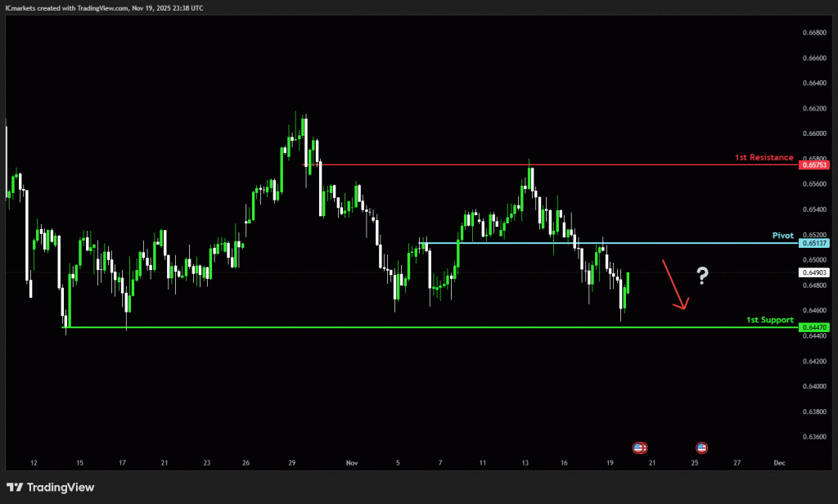Click the Pivot text label
Viewport: 838px width, 504px height.
click(782, 235)
